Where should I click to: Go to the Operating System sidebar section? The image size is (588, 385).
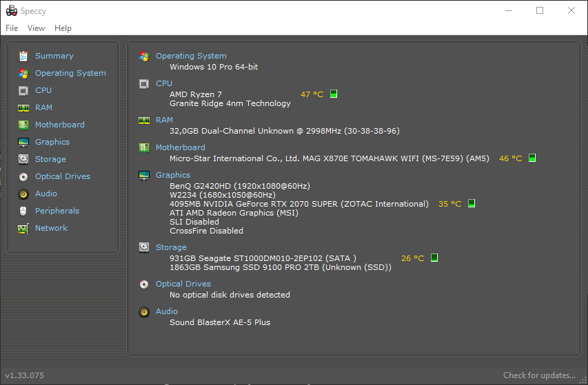tap(70, 73)
